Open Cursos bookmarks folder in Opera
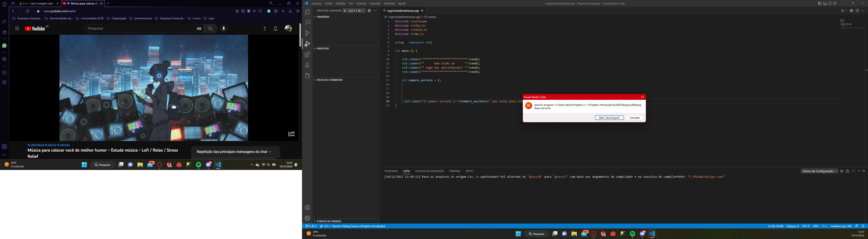 pyautogui.click(x=194, y=19)
